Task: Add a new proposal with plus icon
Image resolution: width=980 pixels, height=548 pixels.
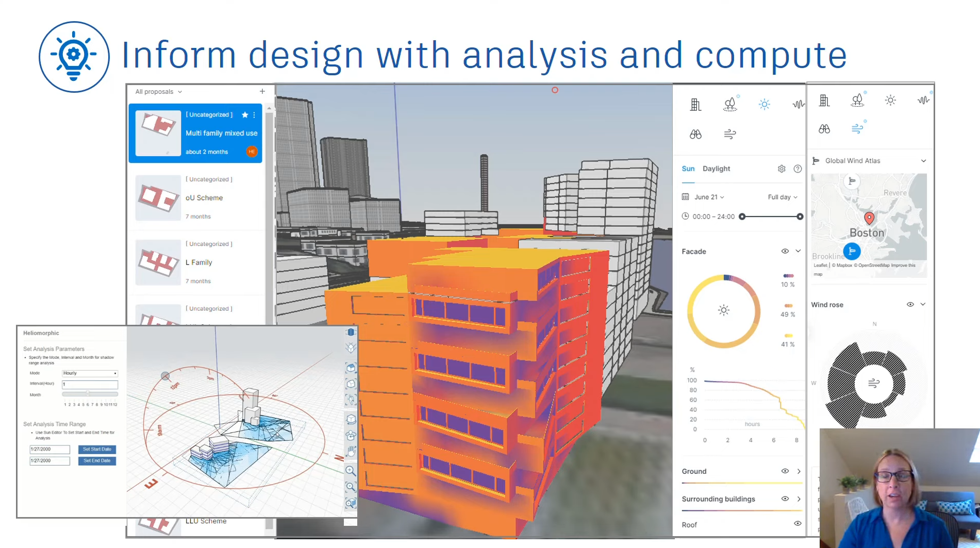Action: pos(262,91)
